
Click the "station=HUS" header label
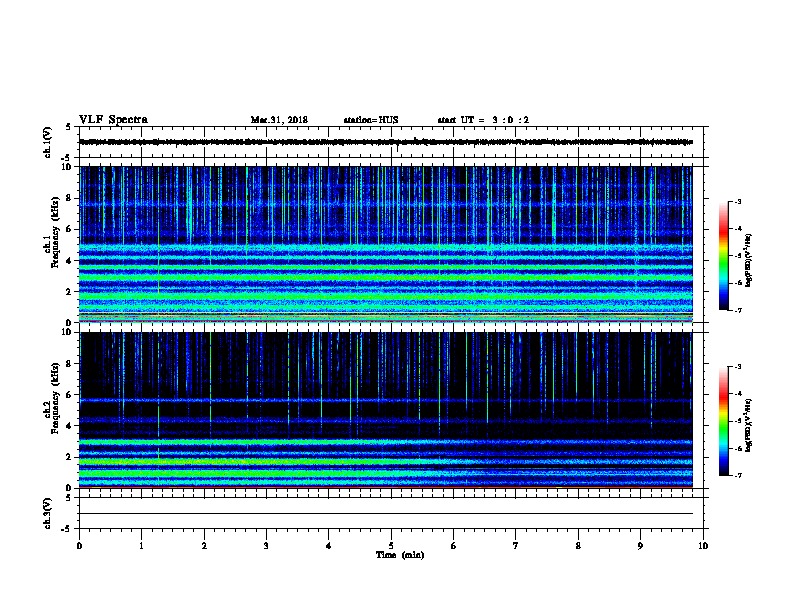371,120
